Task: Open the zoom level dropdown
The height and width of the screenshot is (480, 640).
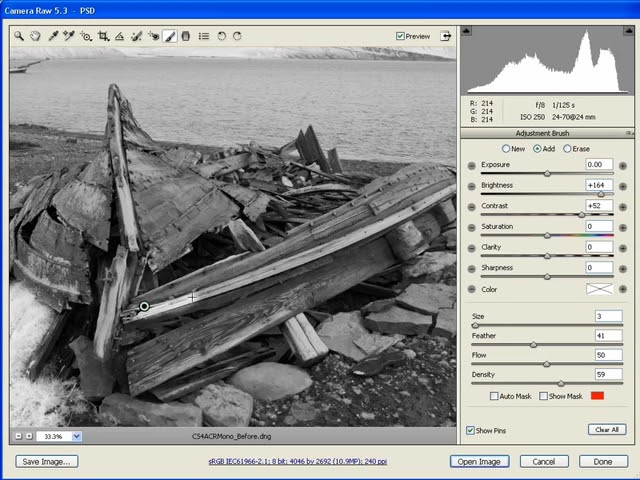Action: pos(77,436)
